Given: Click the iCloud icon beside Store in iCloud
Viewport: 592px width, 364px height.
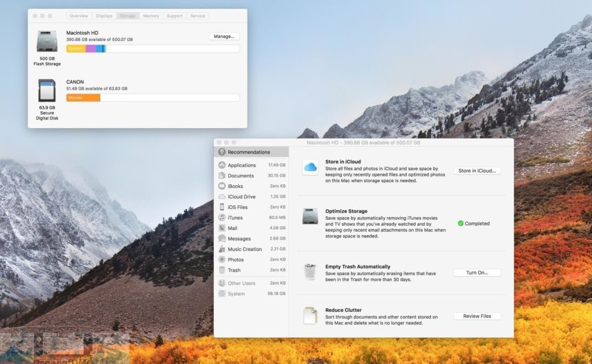Looking at the screenshot, I should [310, 167].
